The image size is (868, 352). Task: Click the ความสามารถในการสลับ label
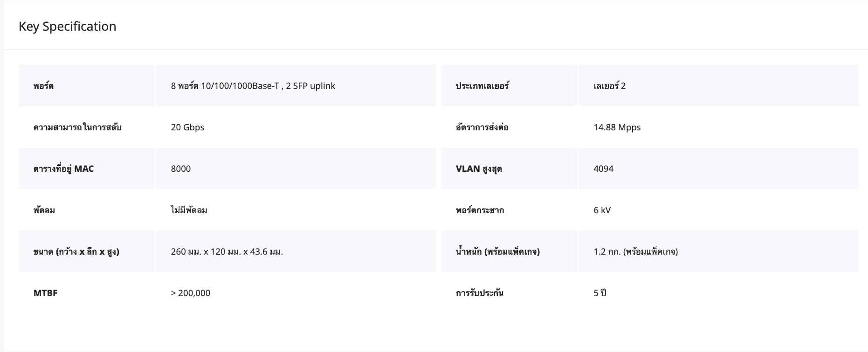(x=77, y=128)
